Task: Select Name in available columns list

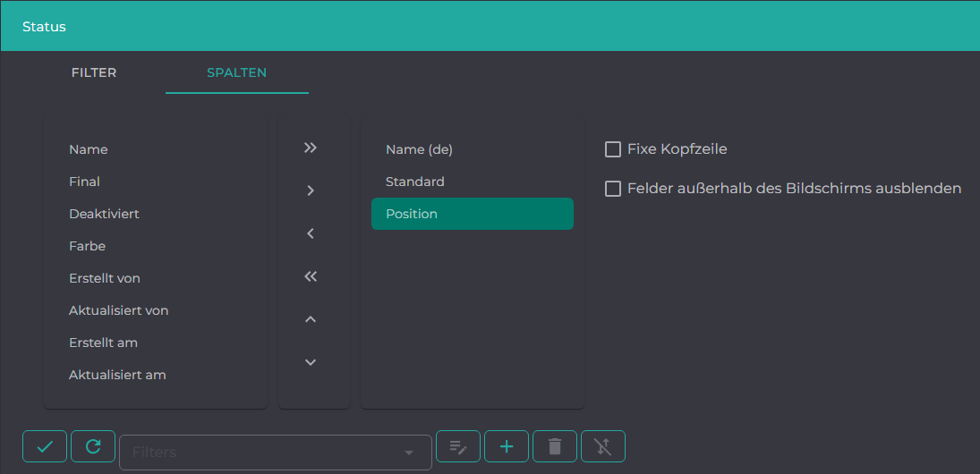Action: point(156,150)
